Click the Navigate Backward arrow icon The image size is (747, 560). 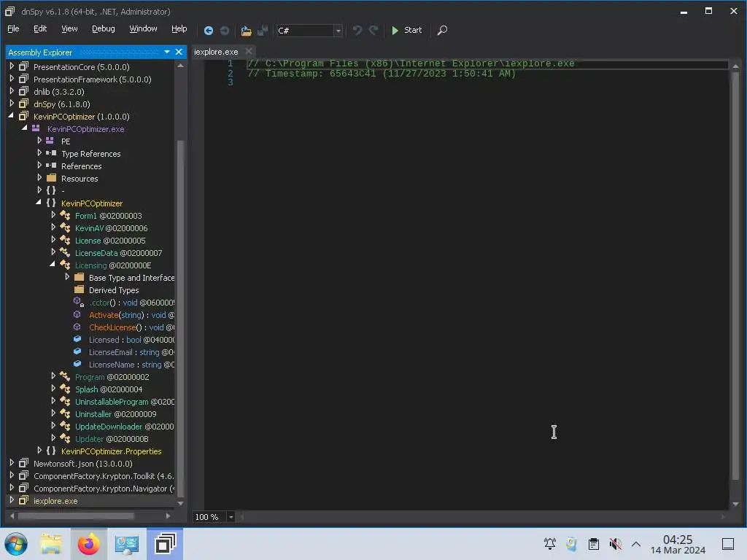point(208,31)
